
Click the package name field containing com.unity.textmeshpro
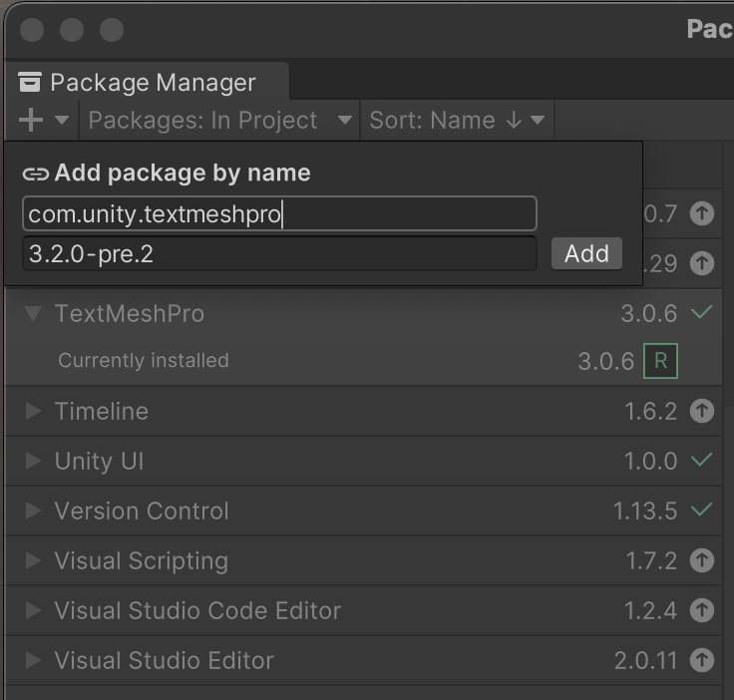[279, 213]
